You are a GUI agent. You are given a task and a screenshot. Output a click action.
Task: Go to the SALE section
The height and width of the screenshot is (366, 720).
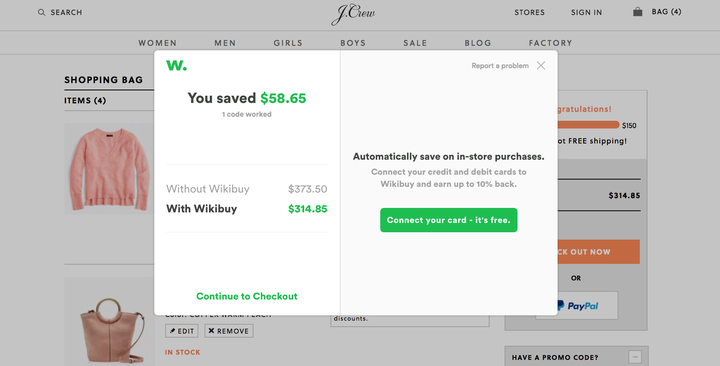[415, 43]
